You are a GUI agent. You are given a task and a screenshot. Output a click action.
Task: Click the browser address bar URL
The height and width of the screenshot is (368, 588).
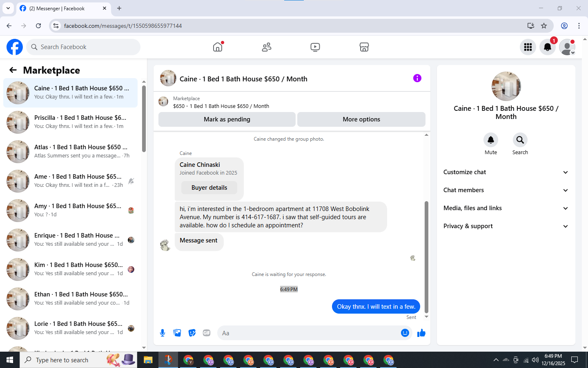pos(123,26)
